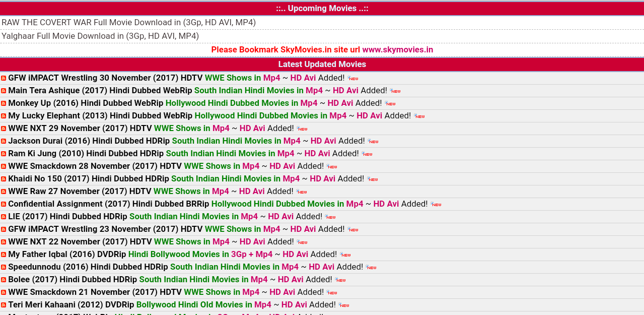Open WWE Smackdown 21 November (2017) HDTV
Image resolution: width=644 pixels, height=315 pixels.
[95, 292]
